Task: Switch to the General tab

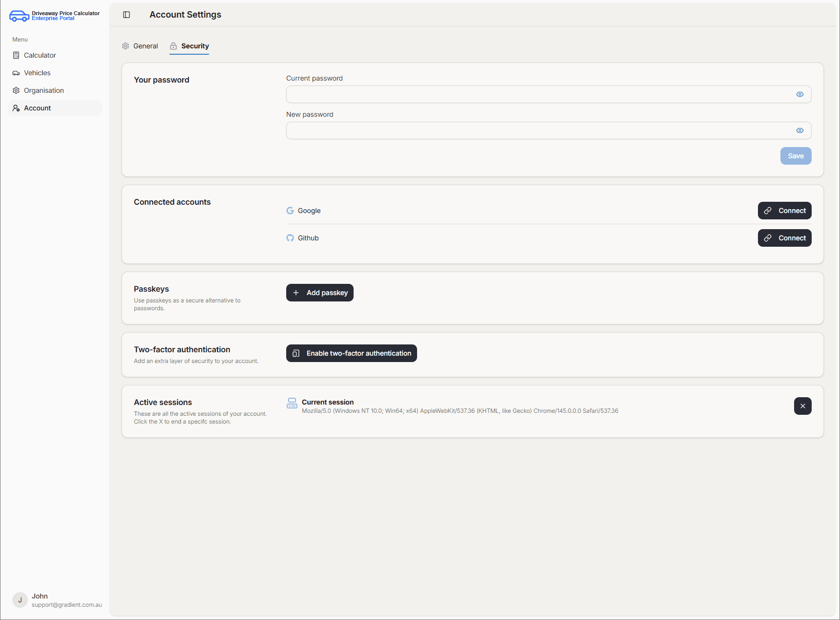Action: [x=140, y=46]
